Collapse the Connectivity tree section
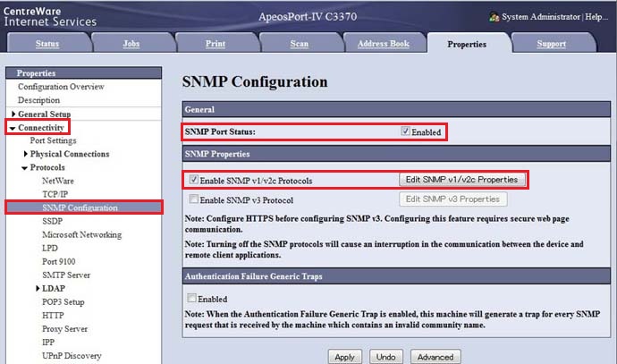Screen dimensions: 617x364 pyautogui.click(x=13, y=128)
